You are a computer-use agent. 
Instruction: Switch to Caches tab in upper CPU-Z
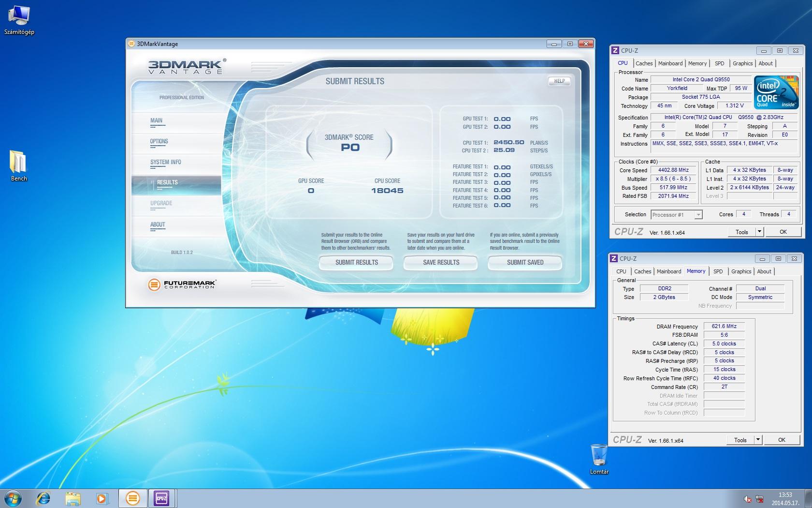(x=644, y=63)
